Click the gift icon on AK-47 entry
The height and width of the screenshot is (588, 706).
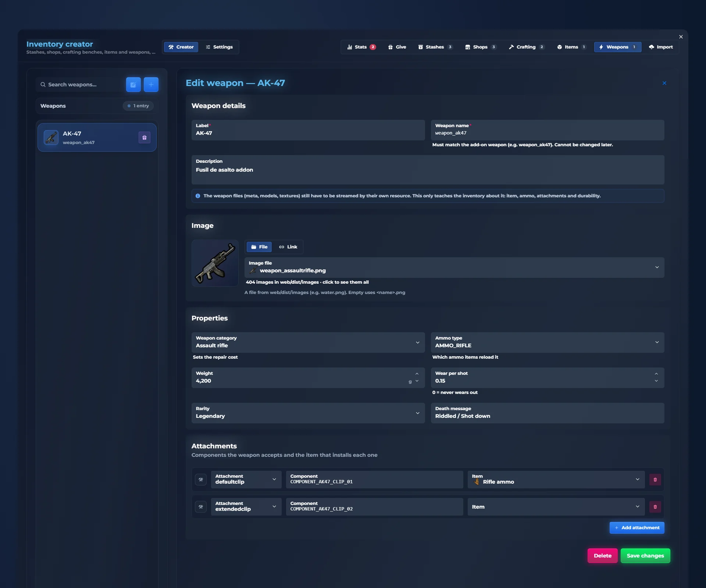tap(145, 137)
